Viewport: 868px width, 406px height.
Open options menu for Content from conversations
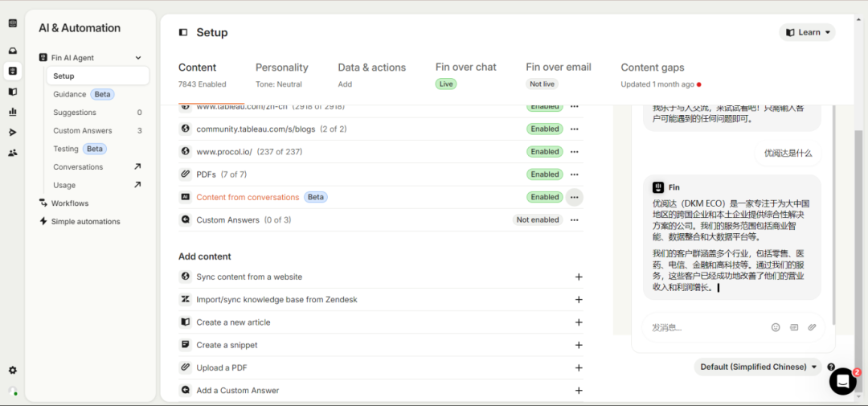pyautogui.click(x=574, y=197)
